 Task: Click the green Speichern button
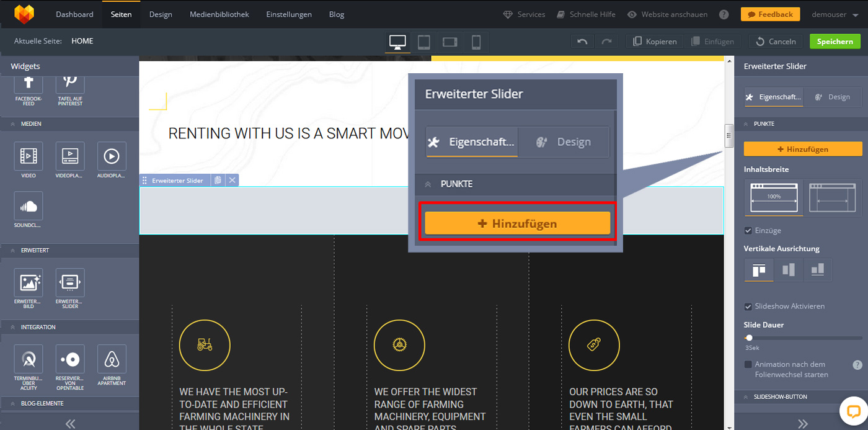tap(835, 42)
